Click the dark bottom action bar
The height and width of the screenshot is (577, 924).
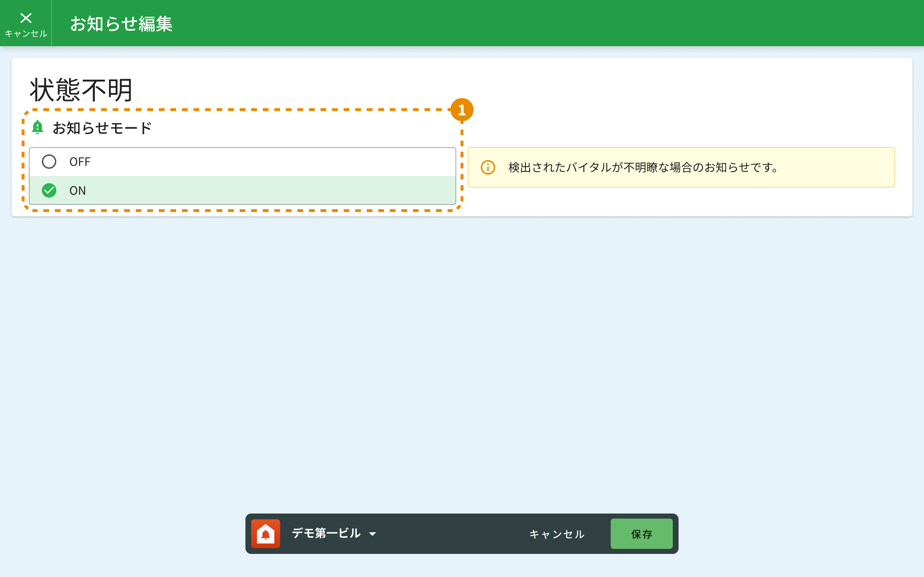click(x=450, y=533)
